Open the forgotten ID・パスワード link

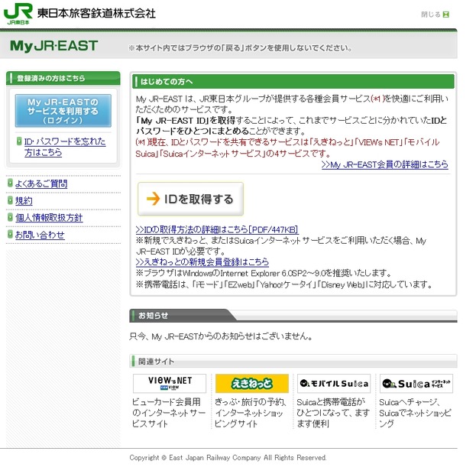(x=65, y=147)
